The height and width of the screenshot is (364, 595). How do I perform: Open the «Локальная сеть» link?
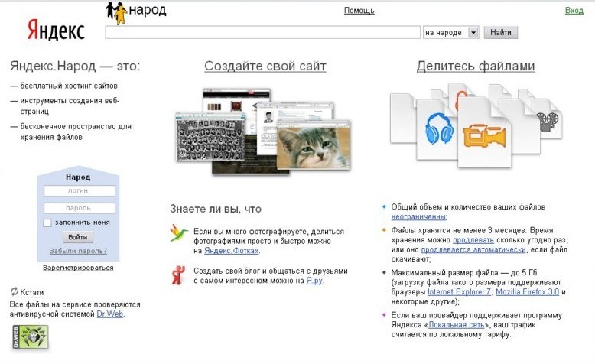(x=457, y=324)
